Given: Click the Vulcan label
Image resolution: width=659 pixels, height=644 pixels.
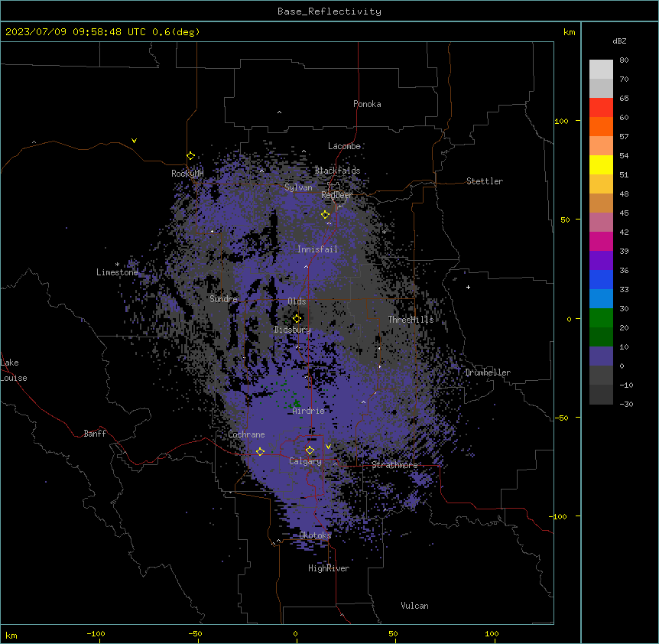Looking at the screenshot, I should click(x=414, y=606).
